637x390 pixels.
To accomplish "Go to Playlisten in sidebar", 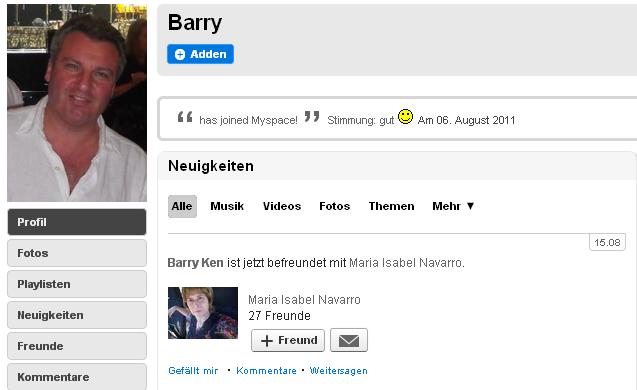I will click(77, 284).
